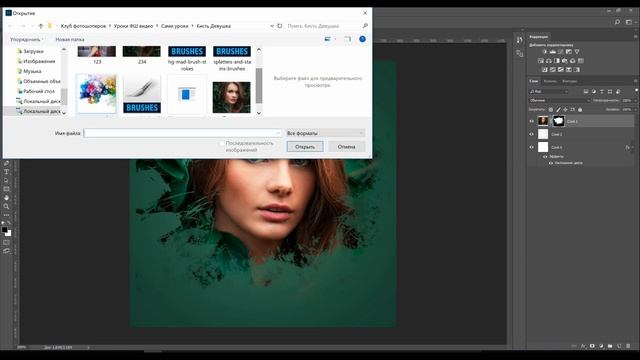
Task: Toggle Quick Mask mode icon
Action: click(x=6, y=242)
